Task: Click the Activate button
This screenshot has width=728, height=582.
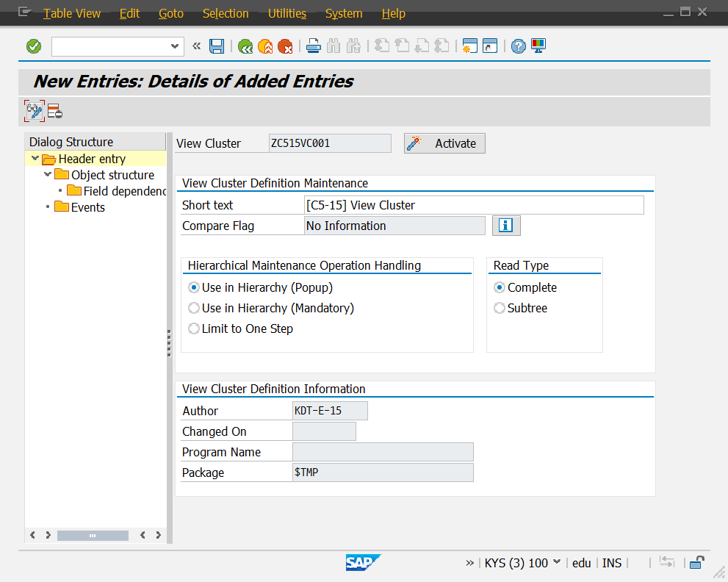Action: click(x=444, y=143)
